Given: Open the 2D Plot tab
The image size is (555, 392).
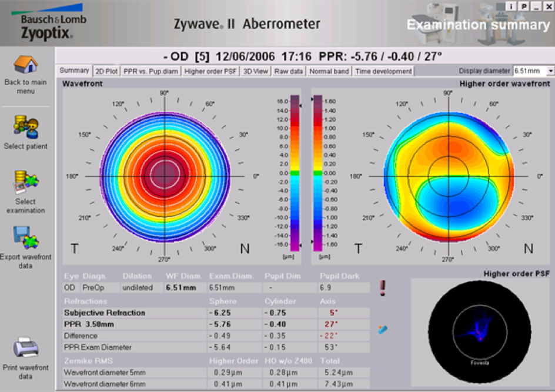Looking at the screenshot, I should (106, 71).
